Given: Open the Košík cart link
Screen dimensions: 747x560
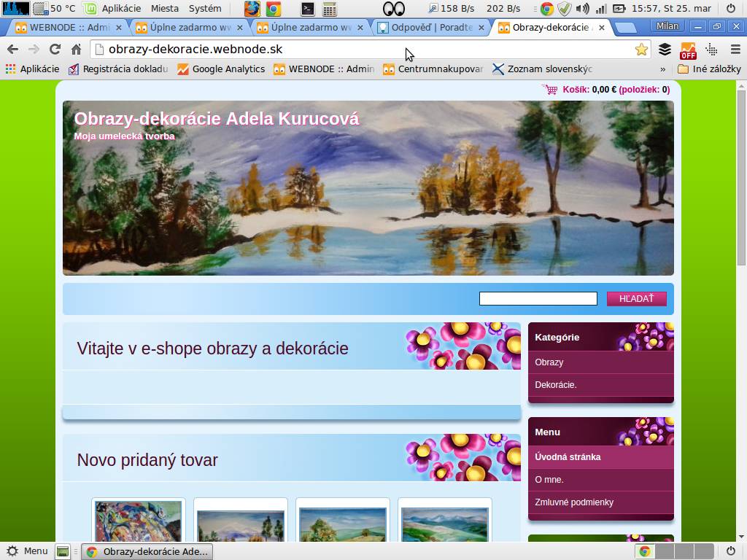Looking at the screenshot, I should point(616,90).
